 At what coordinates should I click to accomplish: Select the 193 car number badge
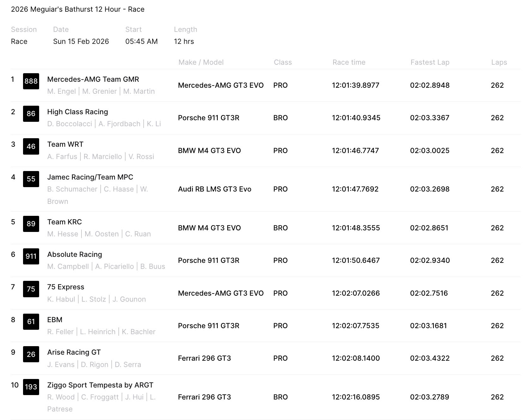click(31, 387)
